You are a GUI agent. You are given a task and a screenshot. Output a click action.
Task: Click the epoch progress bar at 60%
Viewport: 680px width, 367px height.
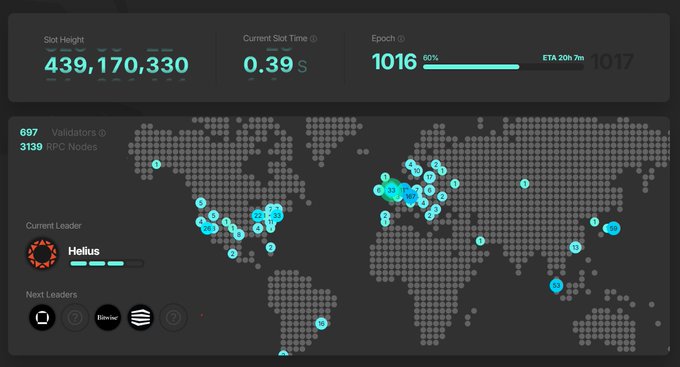pos(503,67)
